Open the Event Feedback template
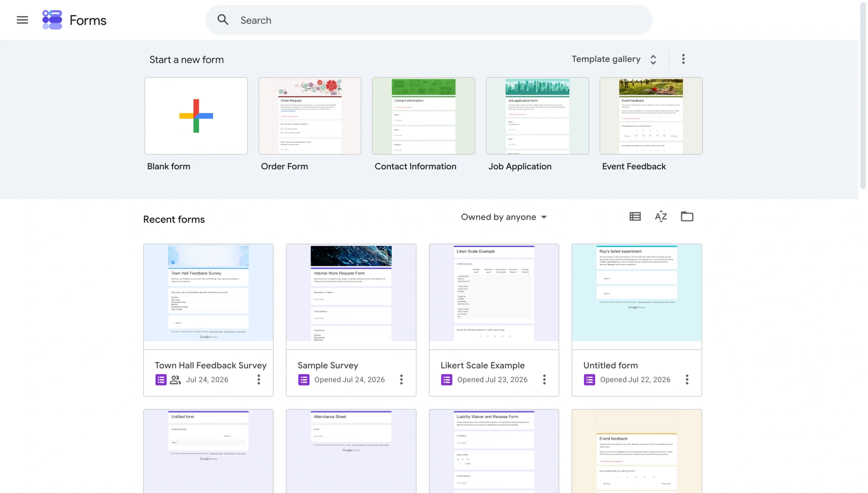This screenshot has width=868, height=493. point(651,116)
